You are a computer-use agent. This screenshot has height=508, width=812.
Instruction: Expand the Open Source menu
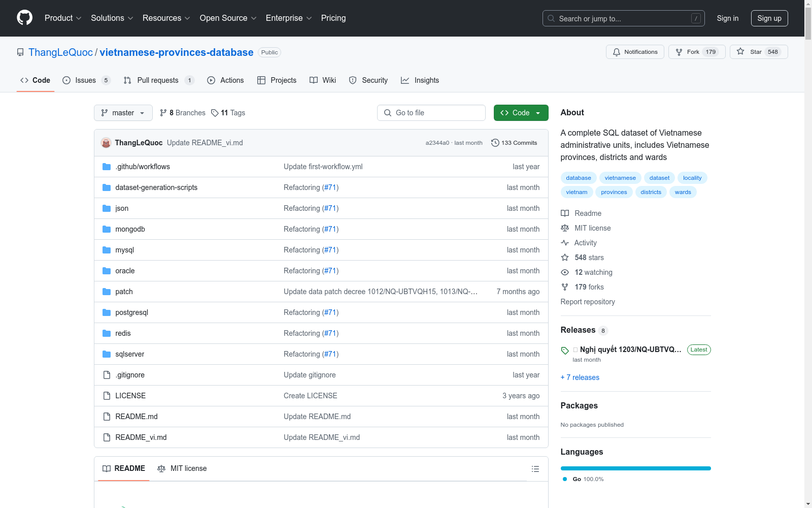tap(228, 18)
